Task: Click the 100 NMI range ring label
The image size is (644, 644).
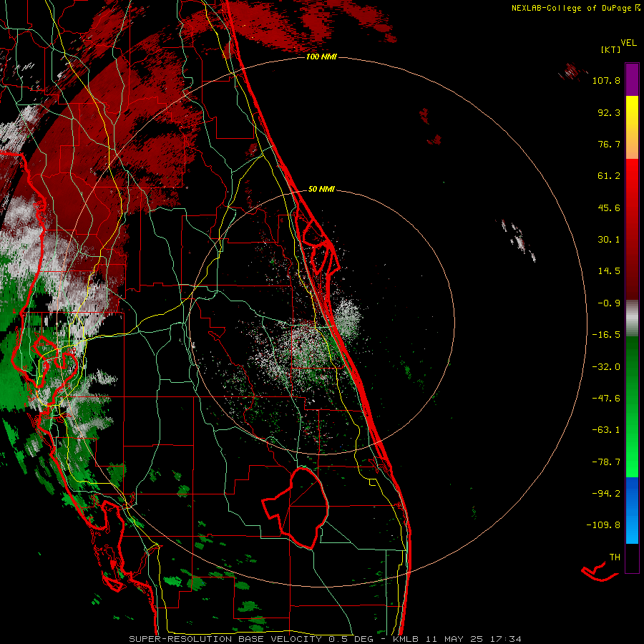Action: 321,57
